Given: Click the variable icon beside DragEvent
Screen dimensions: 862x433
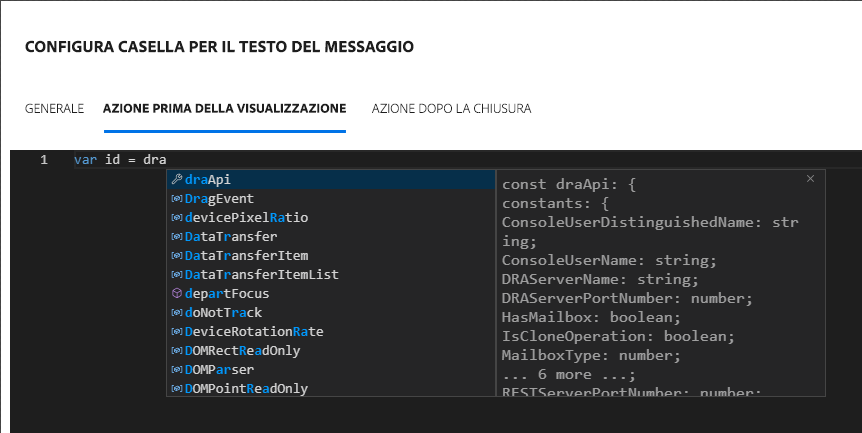Looking at the screenshot, I should (x=177, y=199).
